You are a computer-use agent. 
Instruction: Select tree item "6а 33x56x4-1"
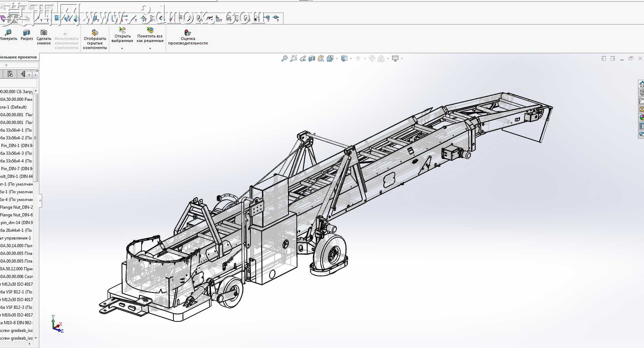click(x=16, y=130)
